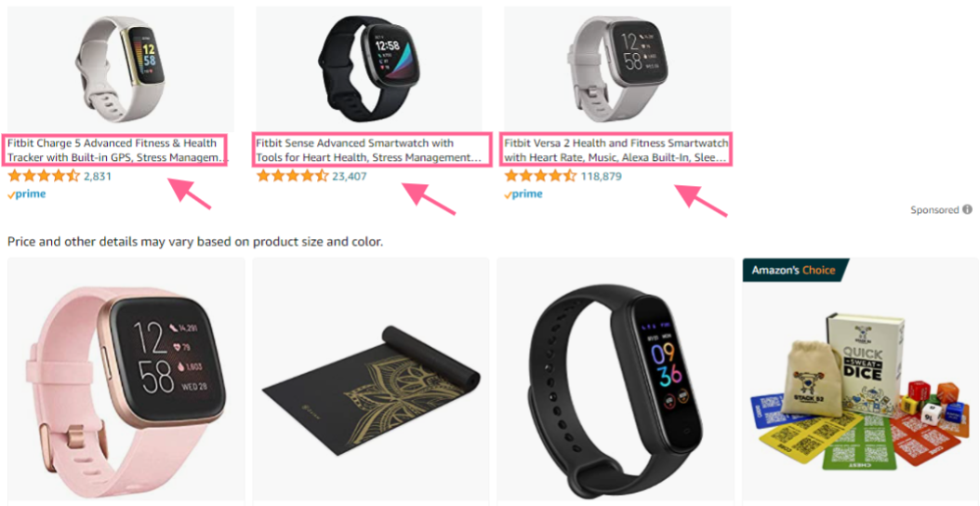The image size is (980, 506).
Task: Open Fitbit Charge 5 product title link
Action: [117, 150]
